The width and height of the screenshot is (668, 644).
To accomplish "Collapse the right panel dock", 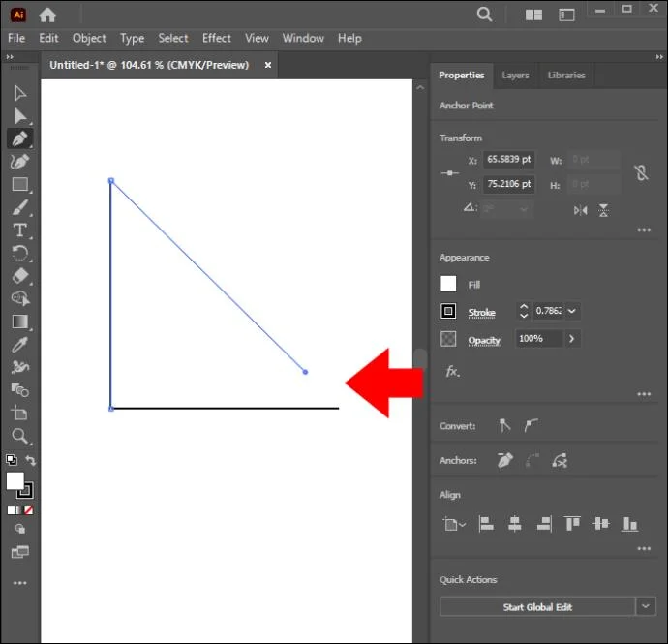I will tap(659, 57).
